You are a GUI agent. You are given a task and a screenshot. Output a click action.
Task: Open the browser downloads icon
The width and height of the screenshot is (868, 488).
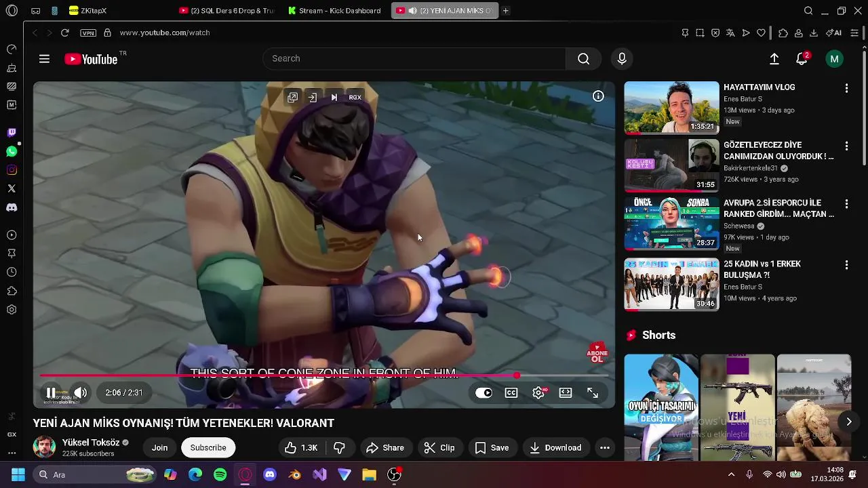(814, 33)
